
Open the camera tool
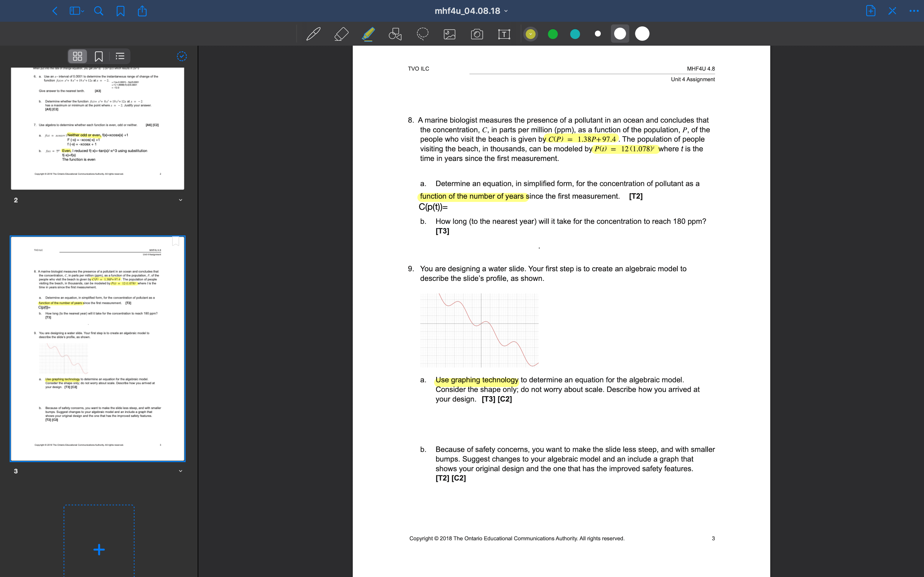477,34
